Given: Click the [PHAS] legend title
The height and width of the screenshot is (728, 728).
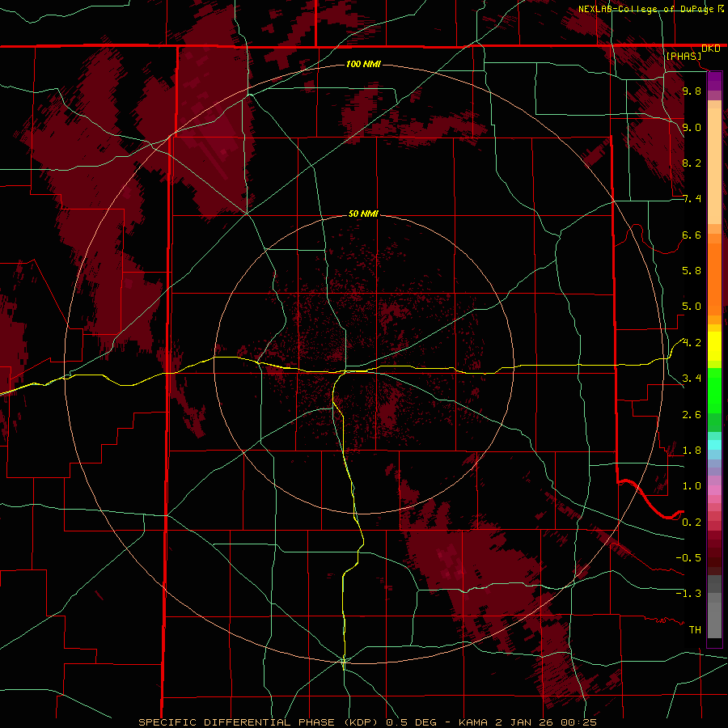Looking at the screenshot, I should [x=684, y=56].
